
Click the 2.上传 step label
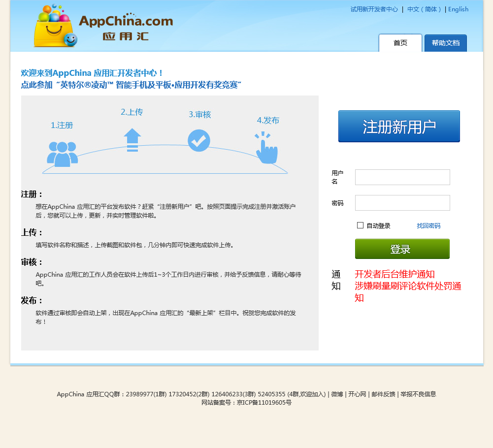[x=131, y=112]
